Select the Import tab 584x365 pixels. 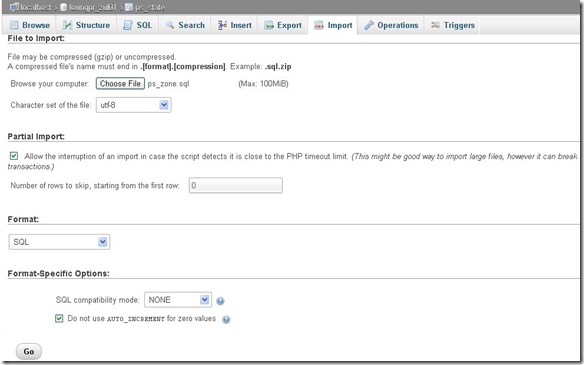pos(333,25)
